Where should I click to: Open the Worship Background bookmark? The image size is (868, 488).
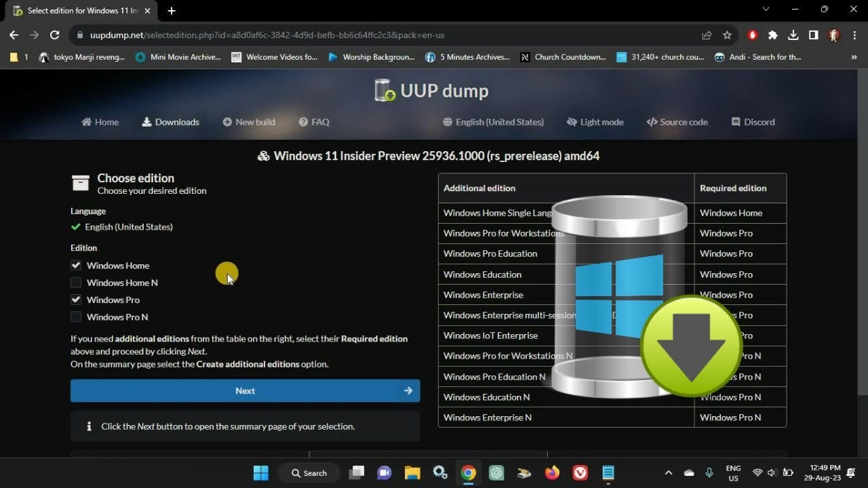coord(372,57)
